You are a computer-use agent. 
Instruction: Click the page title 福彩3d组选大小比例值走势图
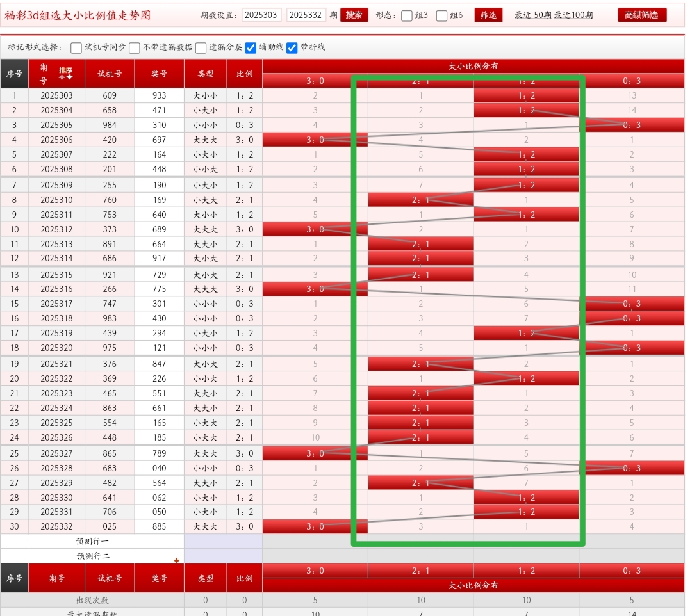(78, 15)
